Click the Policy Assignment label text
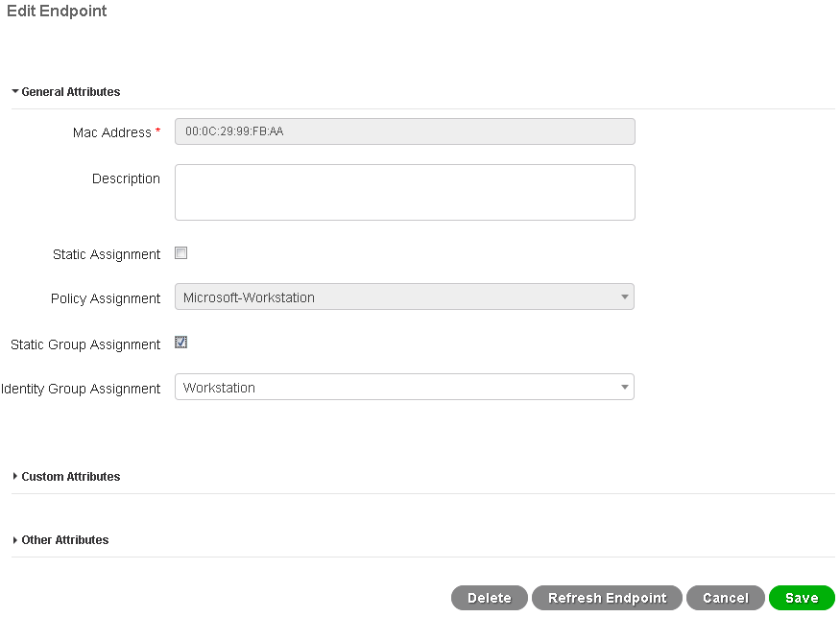This screenshot has width=840, height=617. coord(106,299)
